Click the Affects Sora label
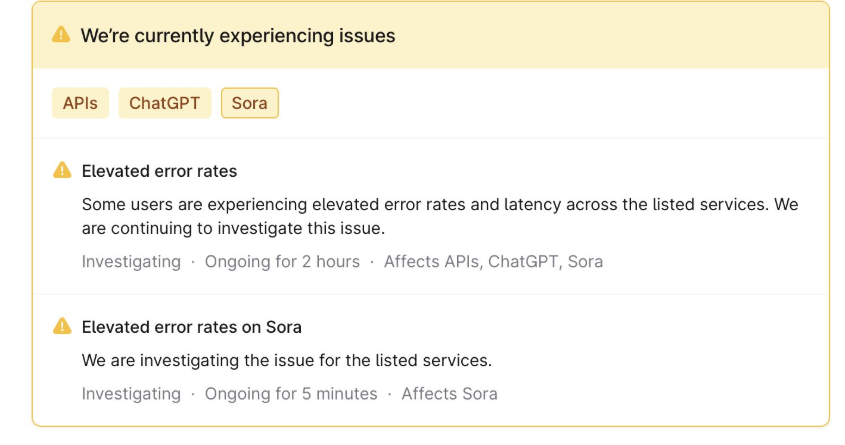Screen dimensions: 845x445 coord(449,394)
